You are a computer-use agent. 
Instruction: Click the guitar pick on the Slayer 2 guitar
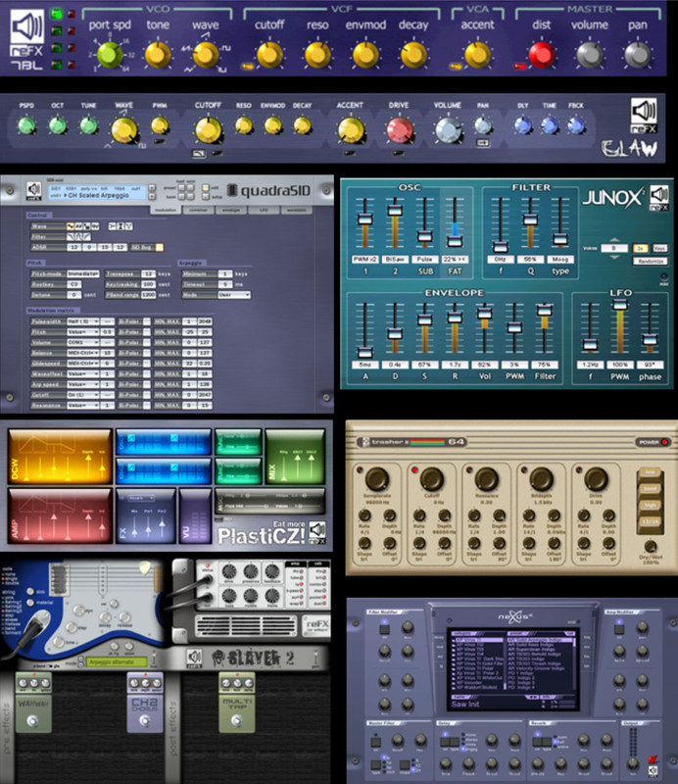point(144,568)
